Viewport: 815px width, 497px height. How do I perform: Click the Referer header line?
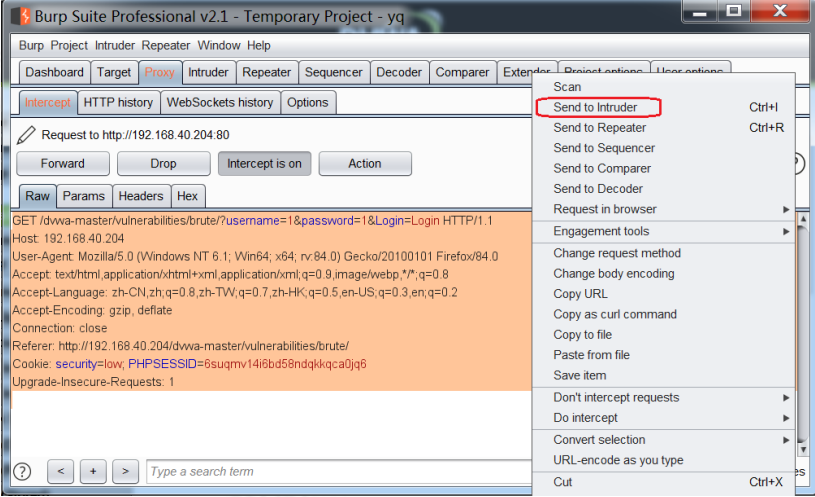[180, 346]
